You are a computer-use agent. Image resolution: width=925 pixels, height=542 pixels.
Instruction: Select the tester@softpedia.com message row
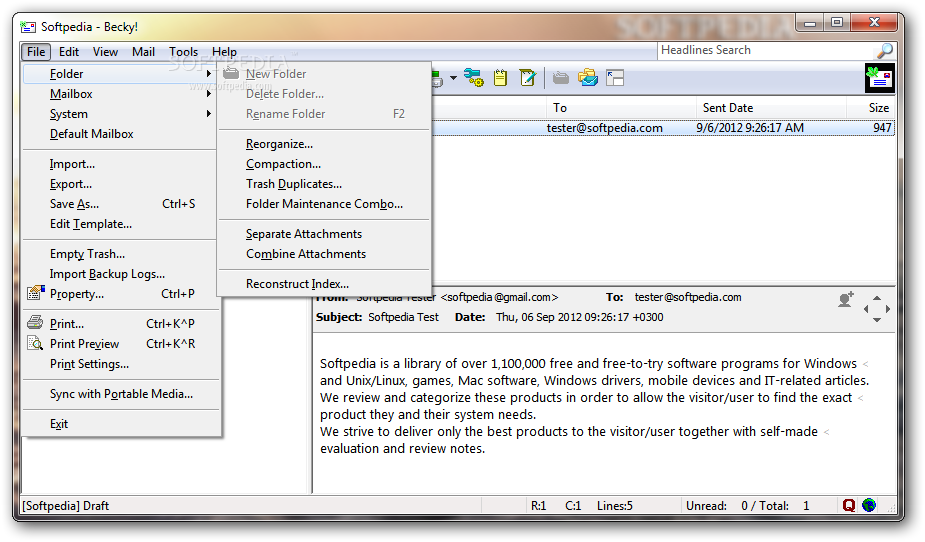point(664,128)
